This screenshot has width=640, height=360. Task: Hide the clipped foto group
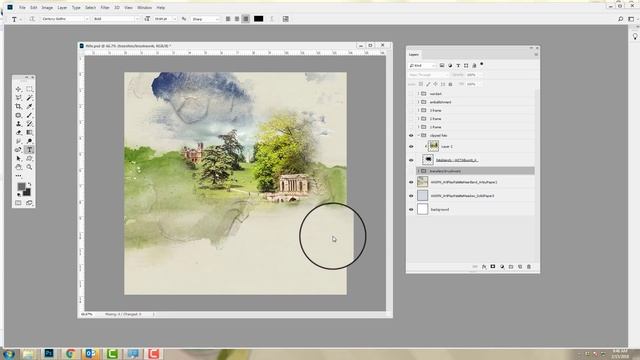point(411,135)
